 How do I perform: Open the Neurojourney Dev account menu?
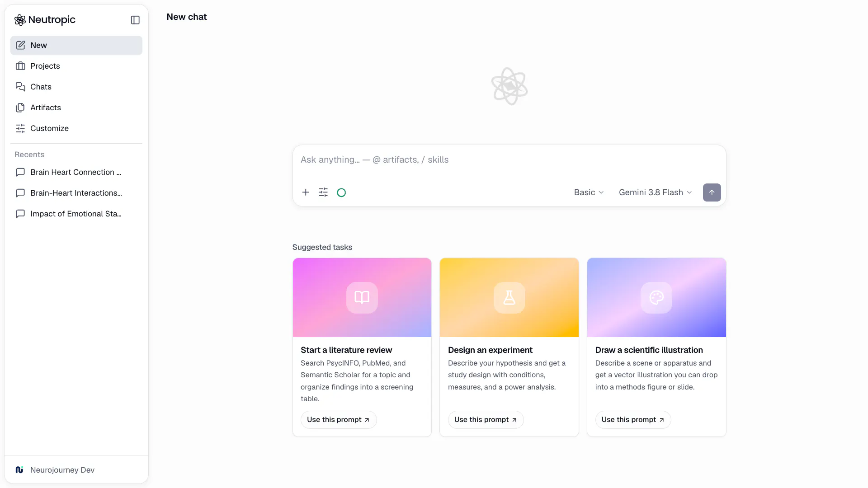pos(76,470)
